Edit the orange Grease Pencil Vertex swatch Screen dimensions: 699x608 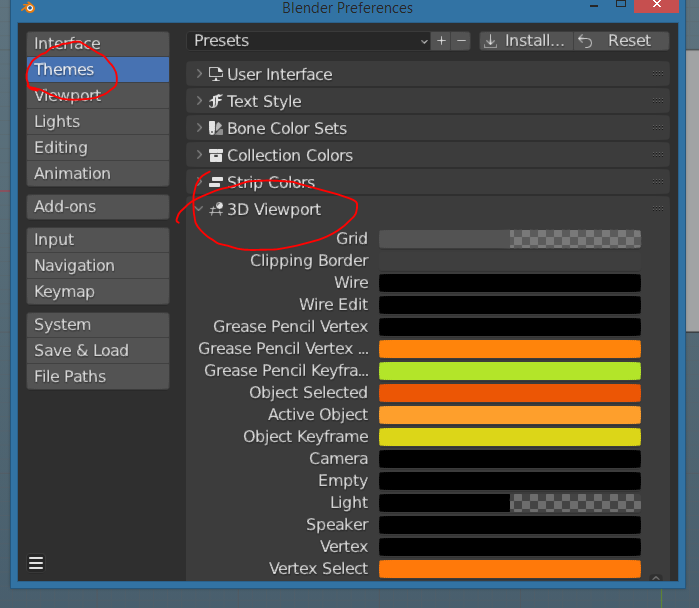(510, 349)
